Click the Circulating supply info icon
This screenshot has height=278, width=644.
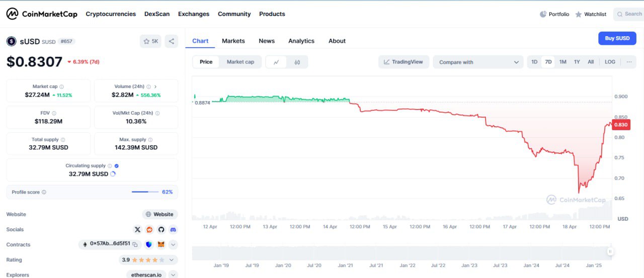click(x=110, y=166)
